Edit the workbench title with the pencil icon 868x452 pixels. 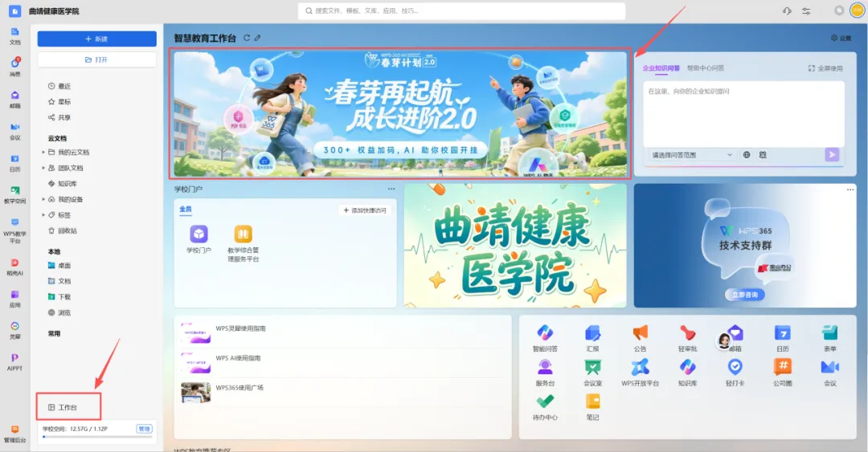point(257,39)
